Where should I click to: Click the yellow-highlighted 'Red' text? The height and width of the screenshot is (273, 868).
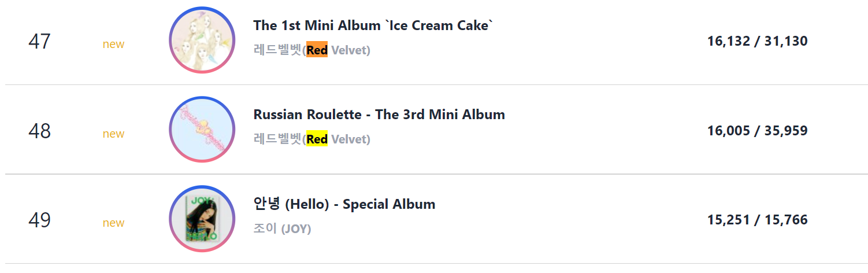(317, 139)
